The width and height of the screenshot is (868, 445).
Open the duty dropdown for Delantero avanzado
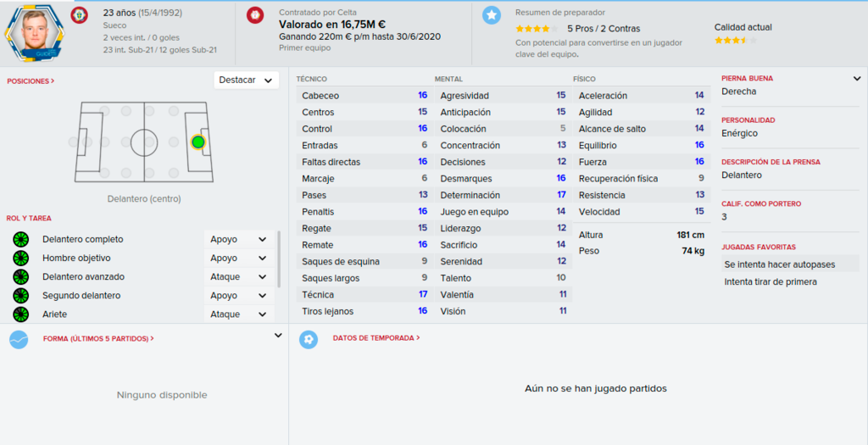point(239,276)
